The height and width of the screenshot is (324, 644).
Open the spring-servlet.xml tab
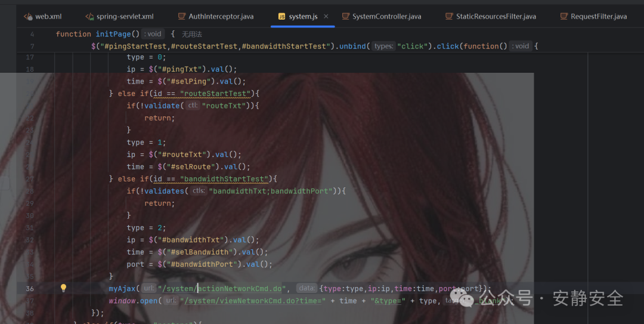[x=119, y=17]
